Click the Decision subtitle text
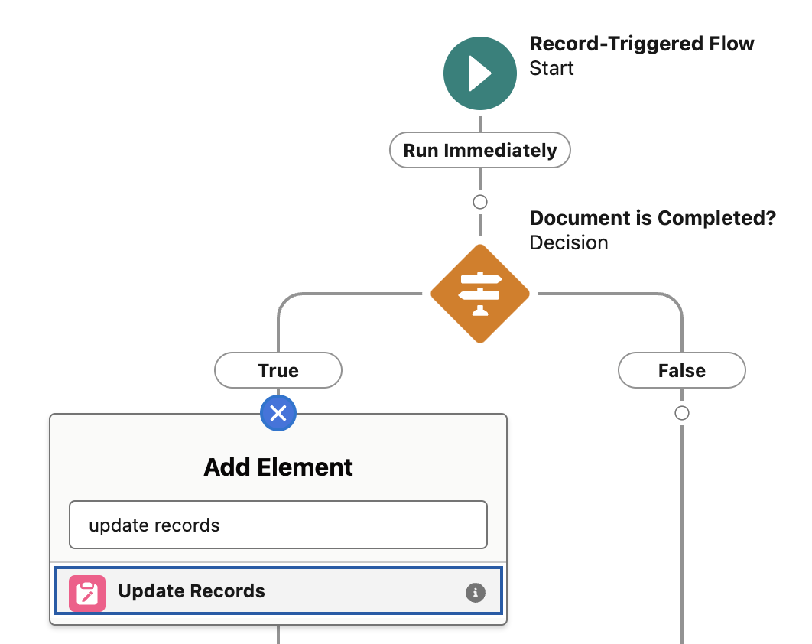This screenshot has height=644, width=812. point(569,242)
